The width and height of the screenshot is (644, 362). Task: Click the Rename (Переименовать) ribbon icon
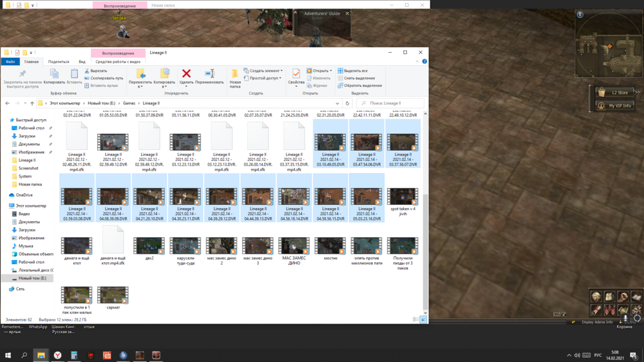coord(209,74)
